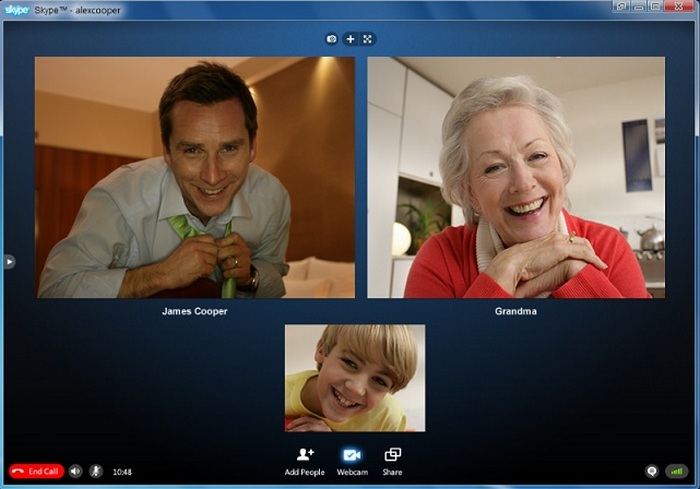Toggle the speaker volume icon

[x=76, y=471]
